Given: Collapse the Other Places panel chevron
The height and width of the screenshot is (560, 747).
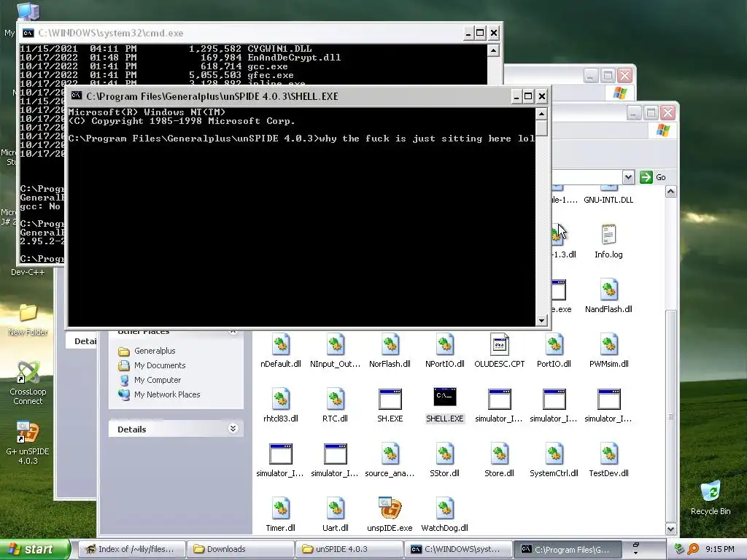Looking at the screenshot, I should point(233,332).
